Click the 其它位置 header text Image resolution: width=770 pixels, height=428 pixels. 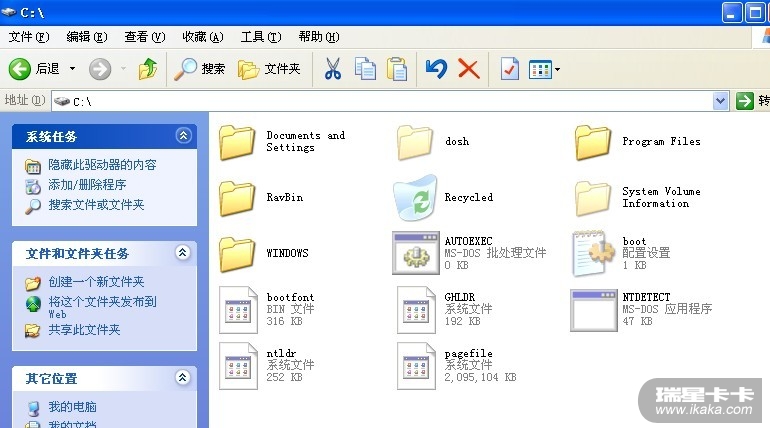coord(51,378)
